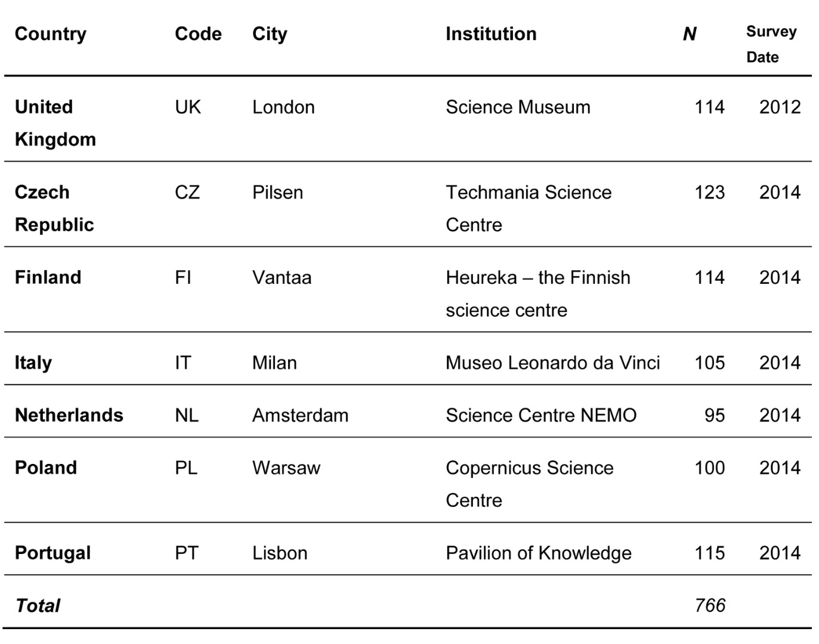This screenshot has width=819, height=644.
Task: Select the total value 766
Action: click(x=710, y=606)
